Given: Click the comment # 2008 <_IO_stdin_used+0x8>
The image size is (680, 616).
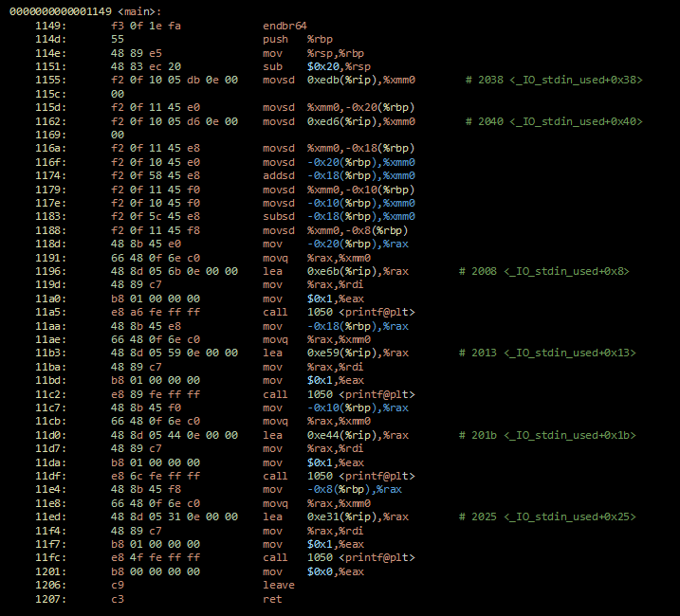Looking at the screenshot, I should pyautogui.click(x=543, y=271).
